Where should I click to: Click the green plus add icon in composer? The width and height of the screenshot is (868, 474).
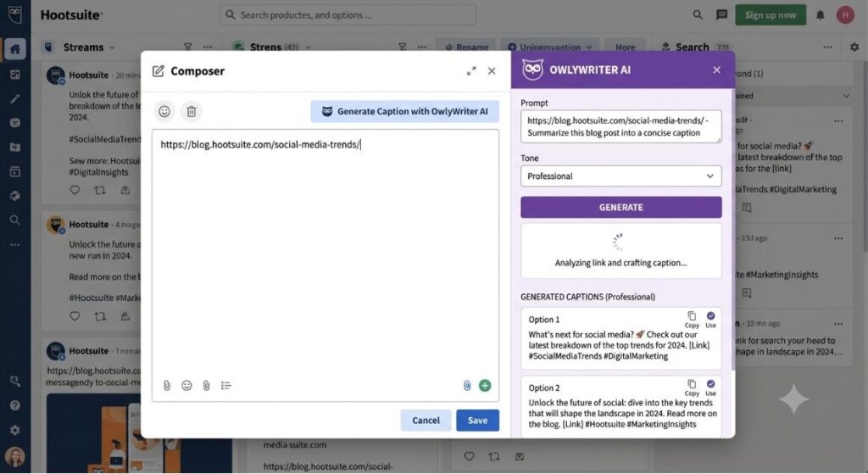coord(485,386)
